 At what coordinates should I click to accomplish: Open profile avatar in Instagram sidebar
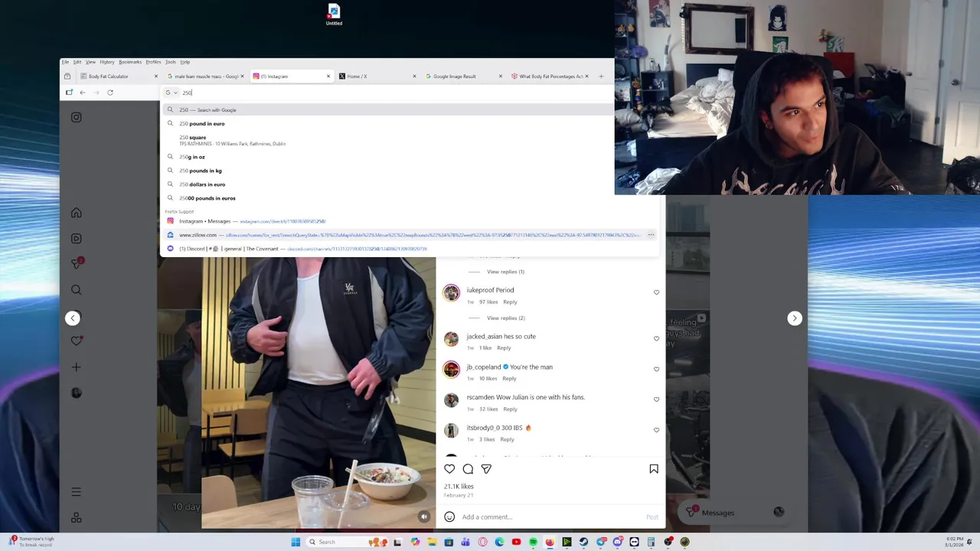click(76, 393)
